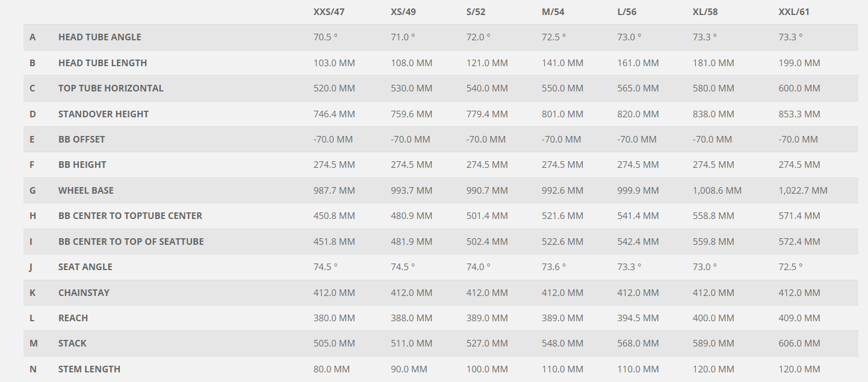Select the L/56 size column header
868x382 pixels.
628,11
